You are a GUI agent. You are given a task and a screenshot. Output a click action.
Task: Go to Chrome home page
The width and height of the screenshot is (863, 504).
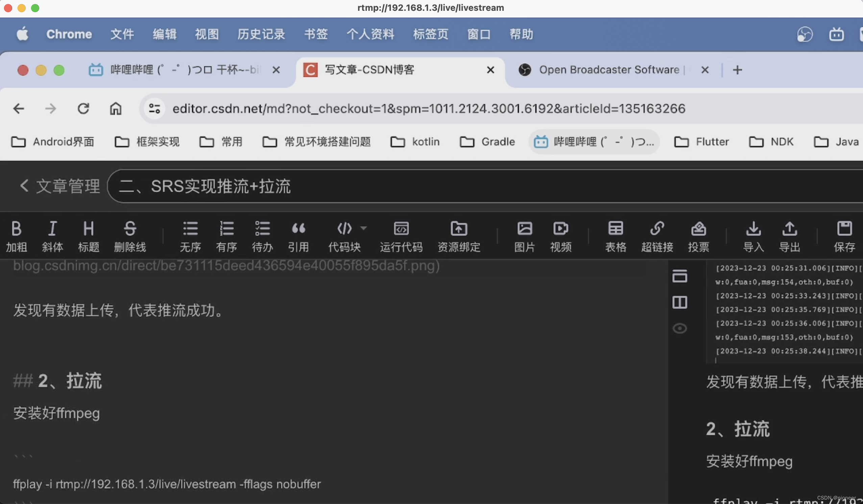116,108
